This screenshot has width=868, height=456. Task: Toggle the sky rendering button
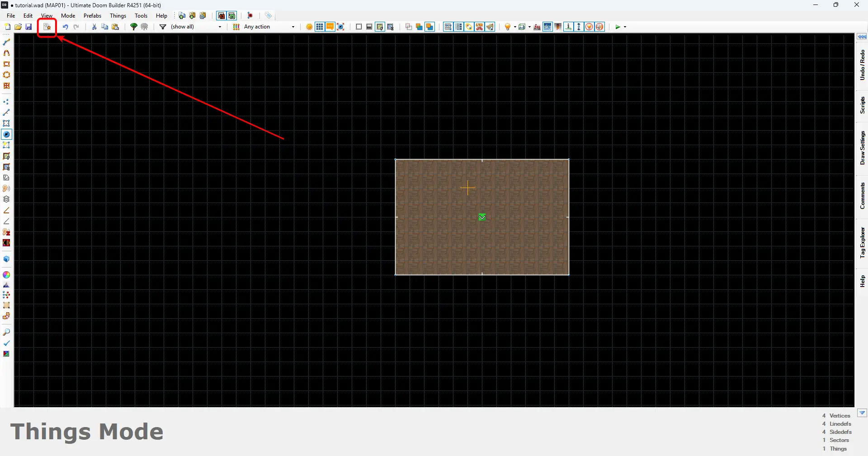pyautogui.click(x=547, y=27)
